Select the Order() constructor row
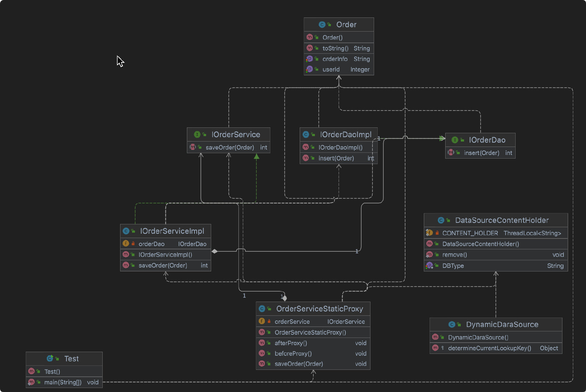The height and width of the screenshot is (392, 586). 339,37
